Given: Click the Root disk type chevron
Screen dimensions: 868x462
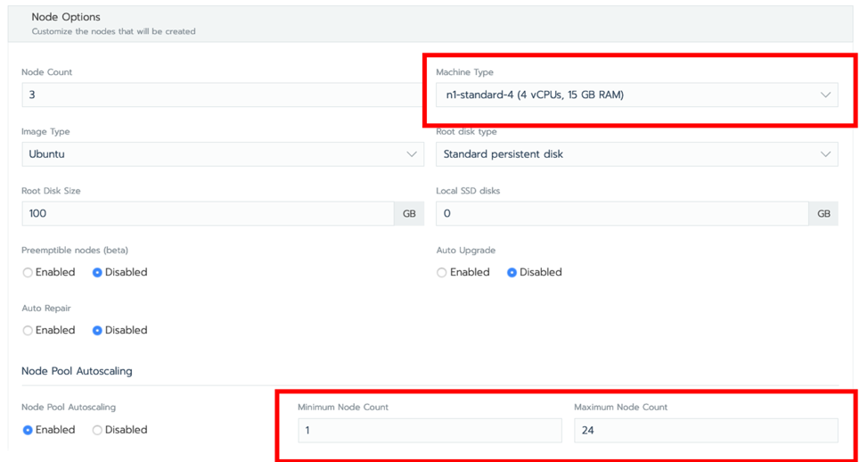Looking at the screenshot, I should pyautogui.click(x=825, y=154).
